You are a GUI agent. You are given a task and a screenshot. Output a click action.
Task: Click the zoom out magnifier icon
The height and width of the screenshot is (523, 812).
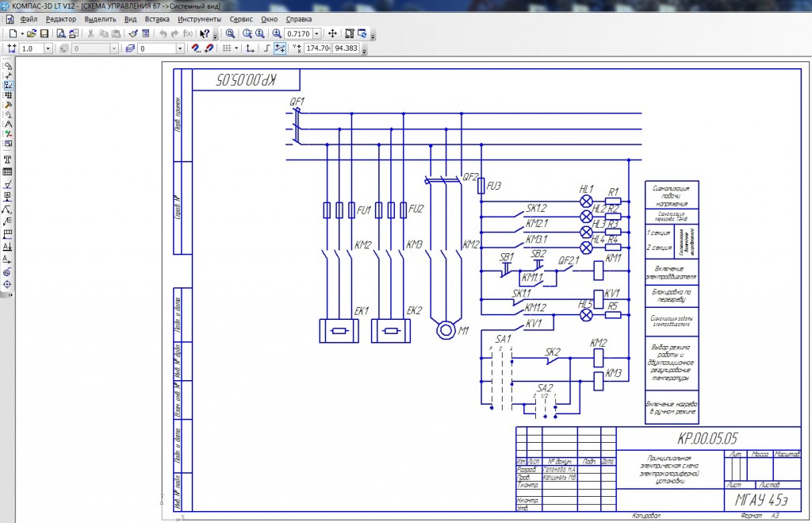(260, 33)
